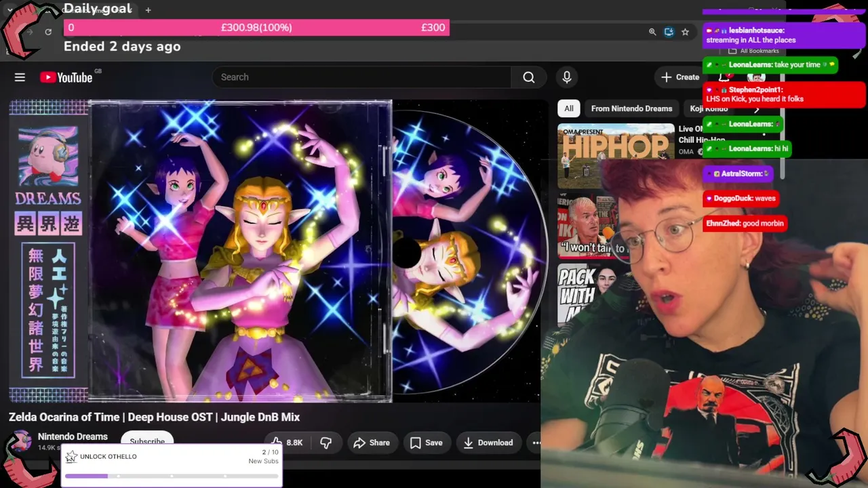Open the All Bookmarks folder
868x488 pixels.
tap(753, 51)
